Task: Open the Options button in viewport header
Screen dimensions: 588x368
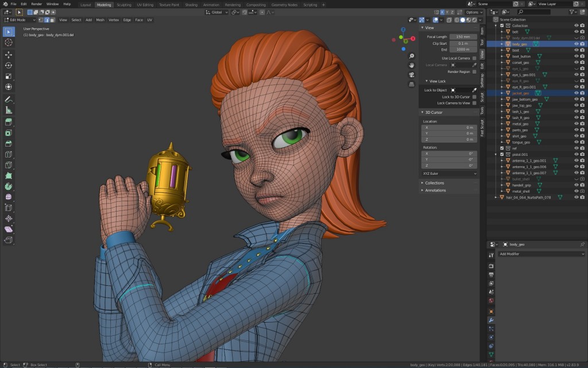Action: (473, 12)
